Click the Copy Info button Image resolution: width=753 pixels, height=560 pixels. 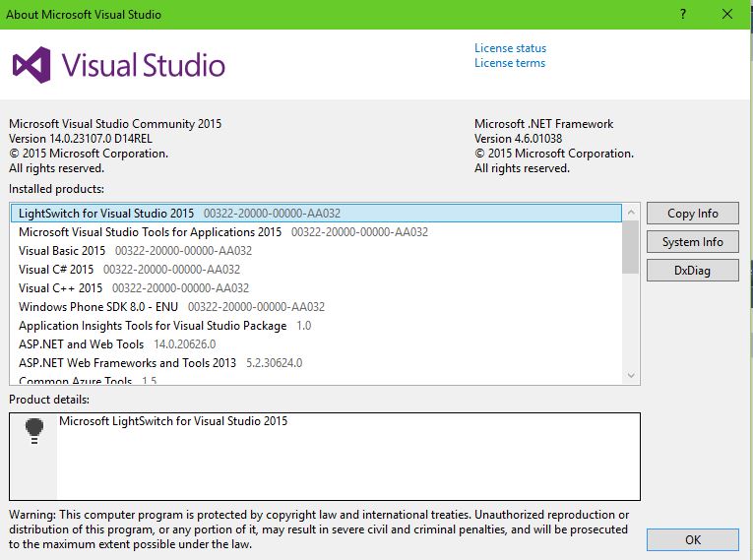click(693, 214)
